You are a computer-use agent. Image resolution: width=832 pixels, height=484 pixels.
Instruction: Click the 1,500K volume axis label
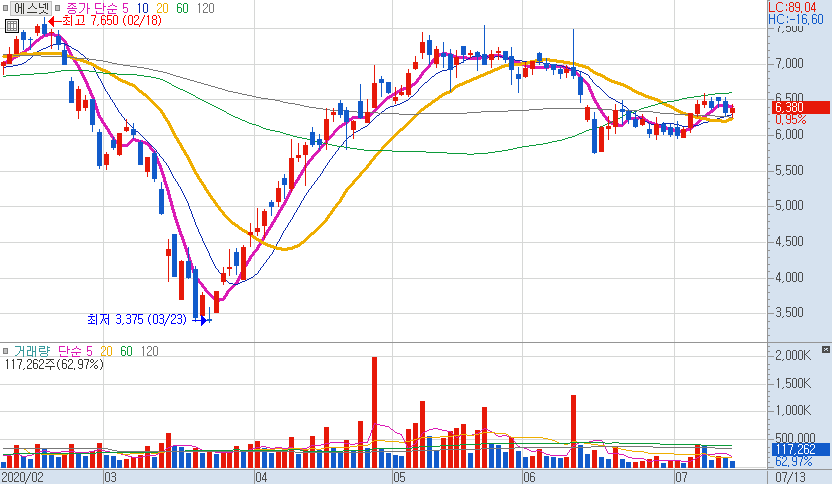click(x=793, y=383)
